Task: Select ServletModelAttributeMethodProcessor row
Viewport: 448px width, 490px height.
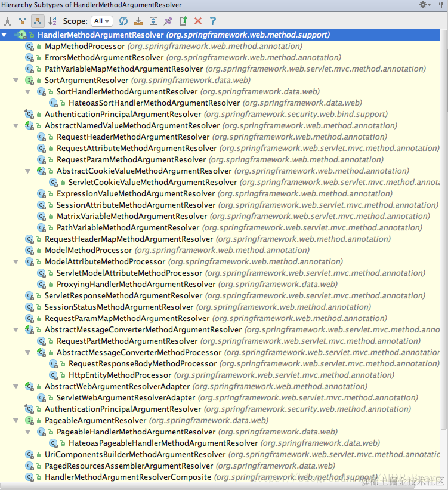Action: [x=220, y=273]
